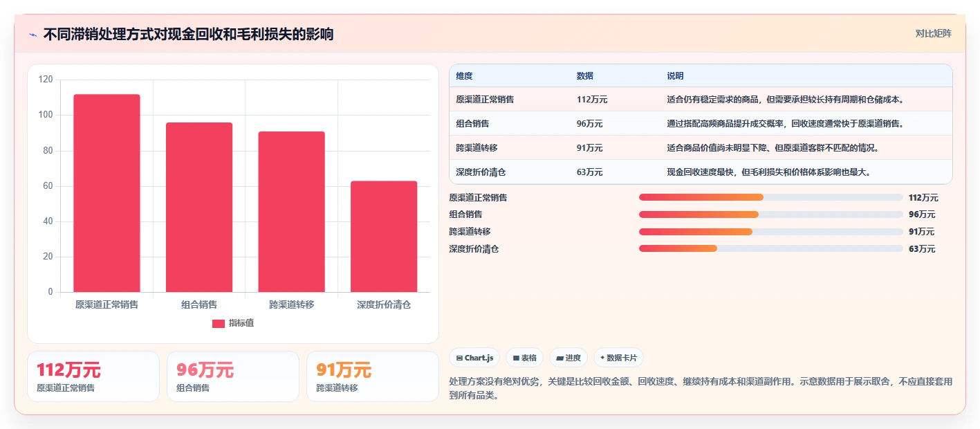Click the description starting 现金回收速度最快
The width and height of the screenshot is (980, 429).
tap(768, 172)
